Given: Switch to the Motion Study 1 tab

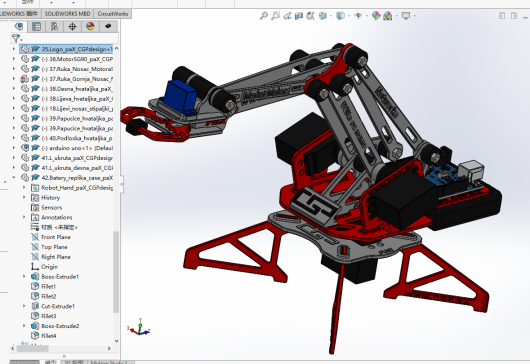Looking at the screenshot, I should (x=109, y=362).
